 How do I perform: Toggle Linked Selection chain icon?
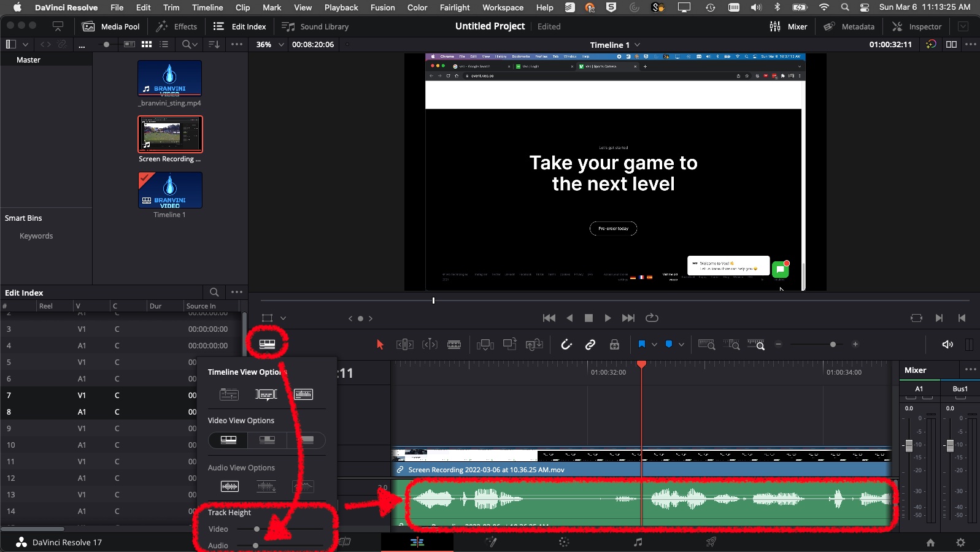(x=590, y=345)
